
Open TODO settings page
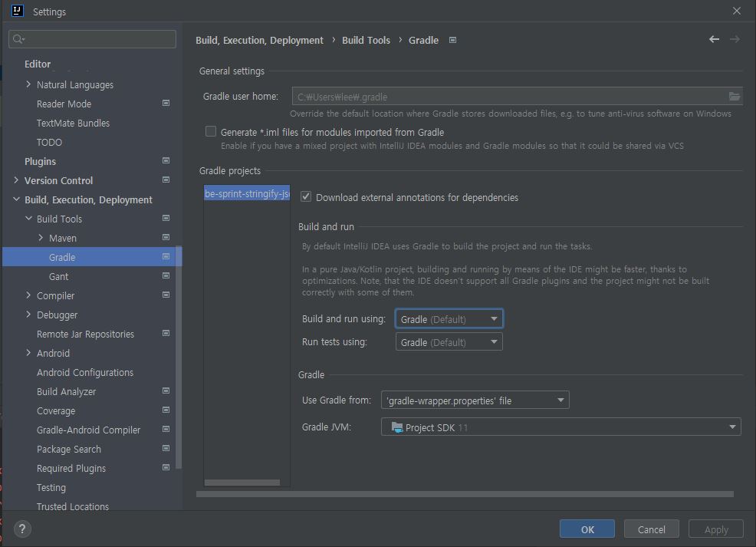49,142
